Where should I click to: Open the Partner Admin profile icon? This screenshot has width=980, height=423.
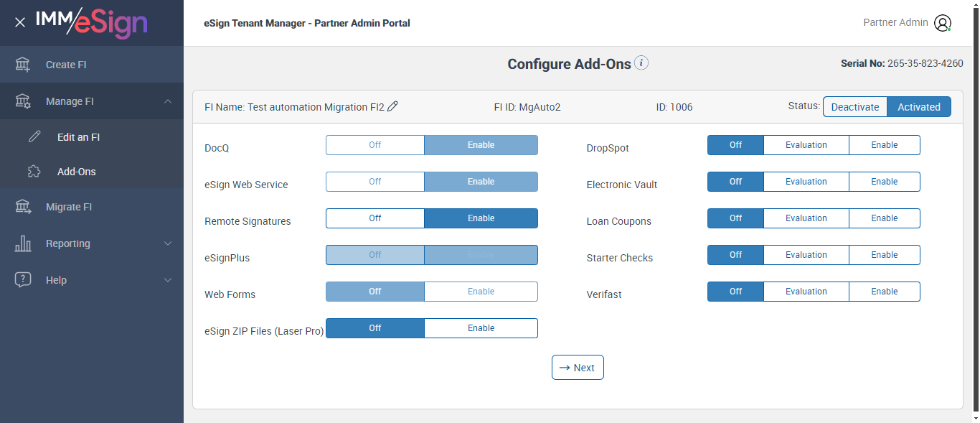click(942, 23)
